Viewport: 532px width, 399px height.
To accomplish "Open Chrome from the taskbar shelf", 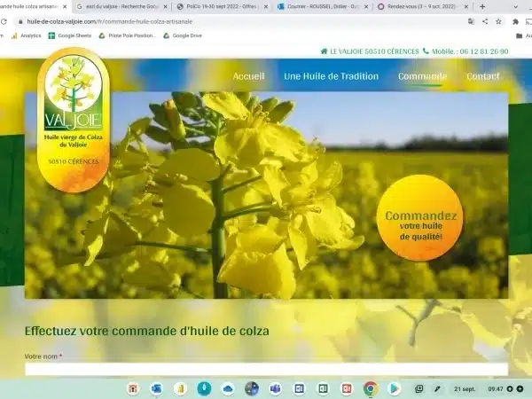I will 371,388.
